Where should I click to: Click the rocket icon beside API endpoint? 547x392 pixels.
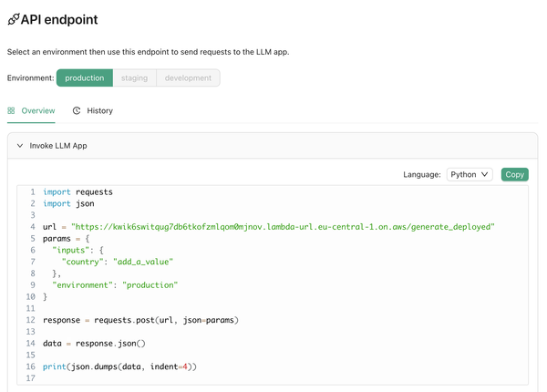coord(13,19)
